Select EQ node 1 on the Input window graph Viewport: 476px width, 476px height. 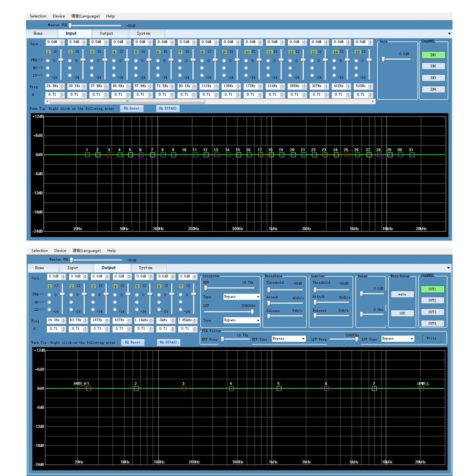point(88,155)
